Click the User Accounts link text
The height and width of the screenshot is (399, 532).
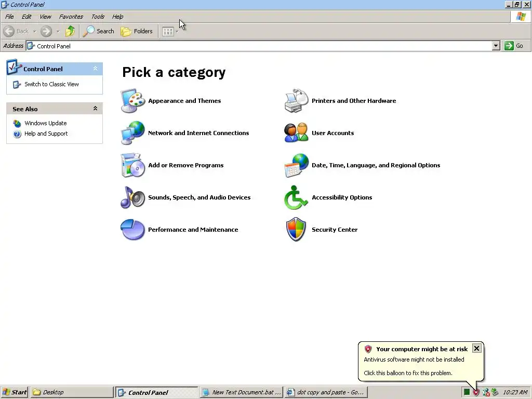tap(333, 133)
